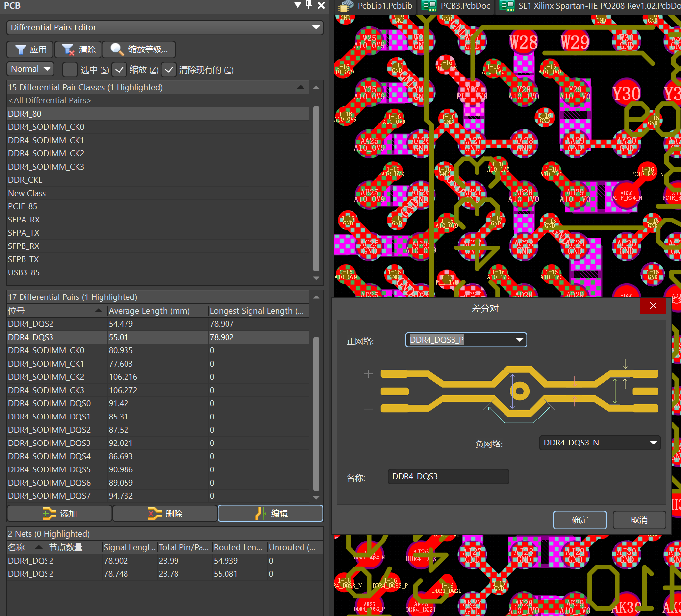Switch to the PcbLib1.PcbLib tab

376,6
